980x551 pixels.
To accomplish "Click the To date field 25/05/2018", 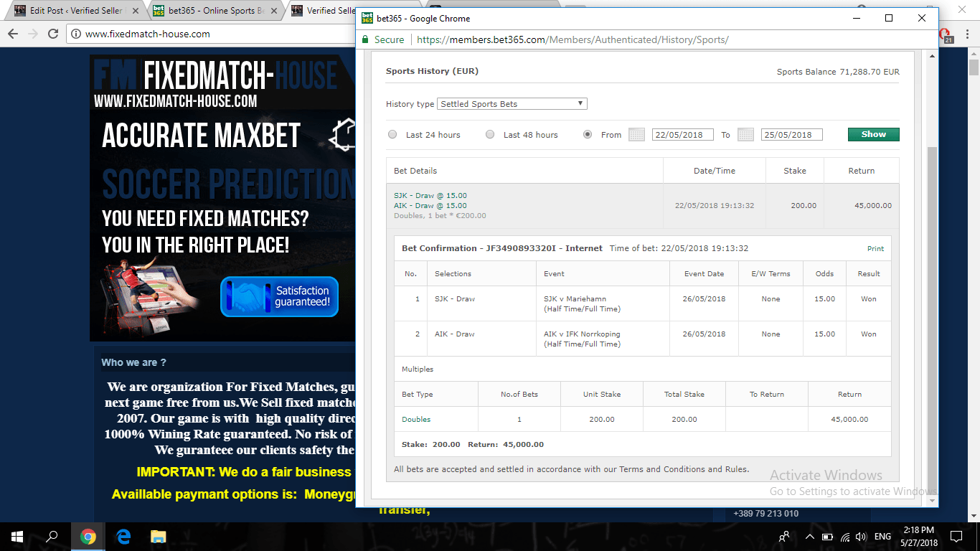I will [791, 135].
